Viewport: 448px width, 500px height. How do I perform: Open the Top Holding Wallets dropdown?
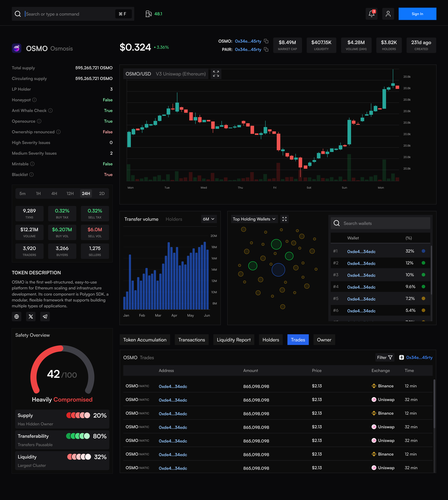(x=254, y=219)
